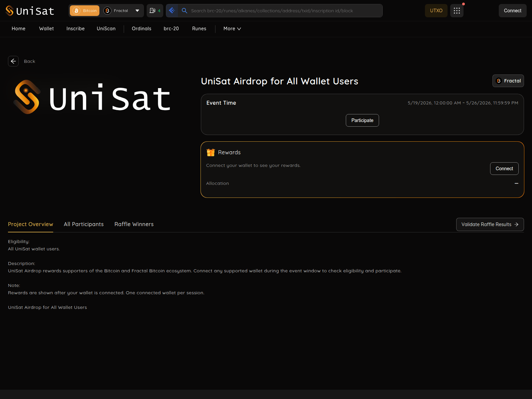Open the Runes menu item

(199, 29)
